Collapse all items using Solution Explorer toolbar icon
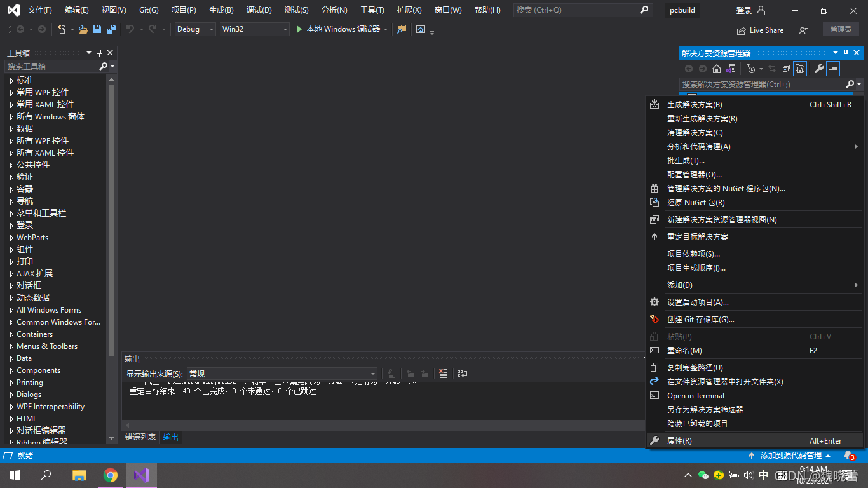The width and height of the screenshot is (868, 488). pos(786,68)
